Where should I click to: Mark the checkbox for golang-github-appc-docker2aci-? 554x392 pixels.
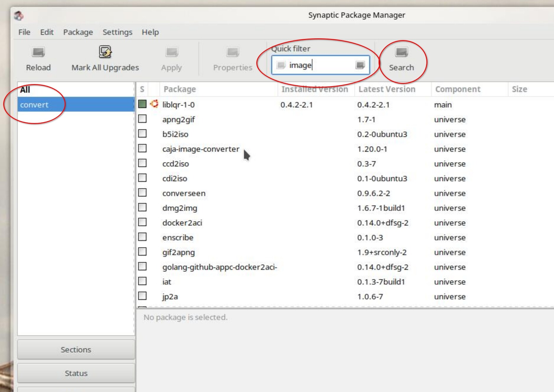pyautogui.click(x=142, y=267)
